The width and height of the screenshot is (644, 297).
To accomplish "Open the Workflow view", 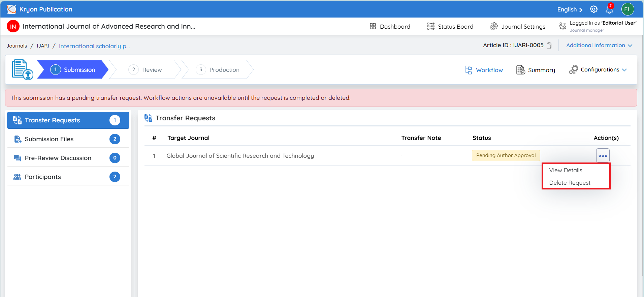I will (x=484, y=70).
